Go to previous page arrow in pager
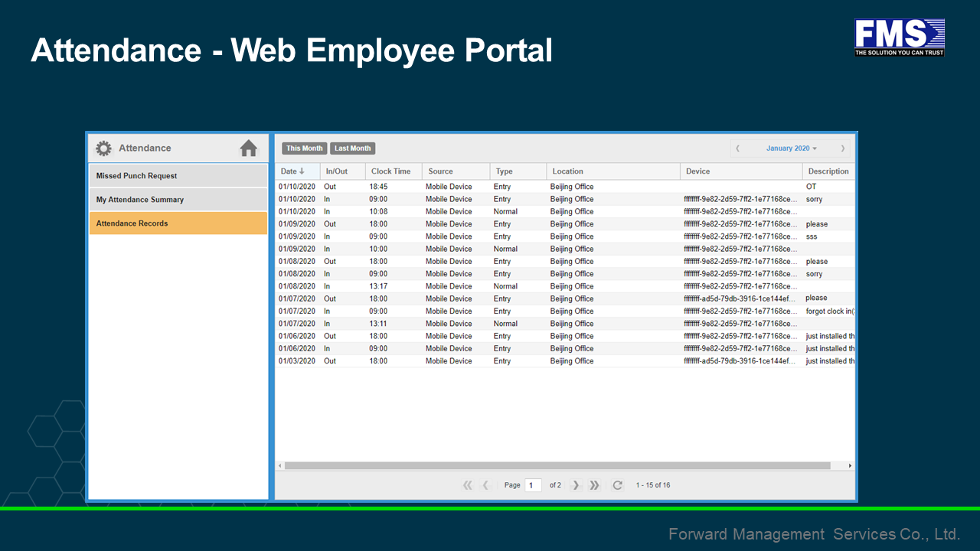The height and width of the screenshot is (551, 980). pyautogui.click(x=485, y=485)
